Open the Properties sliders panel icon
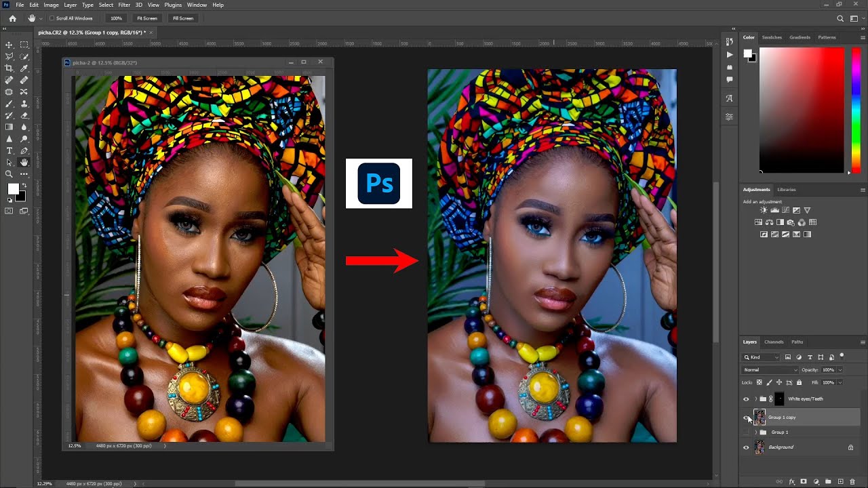This screenshot has height=488, width=868. (x=730, y=117)
